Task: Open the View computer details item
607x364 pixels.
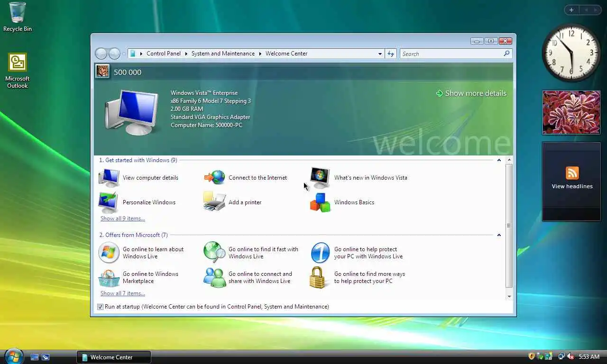Action: [138, 178]
